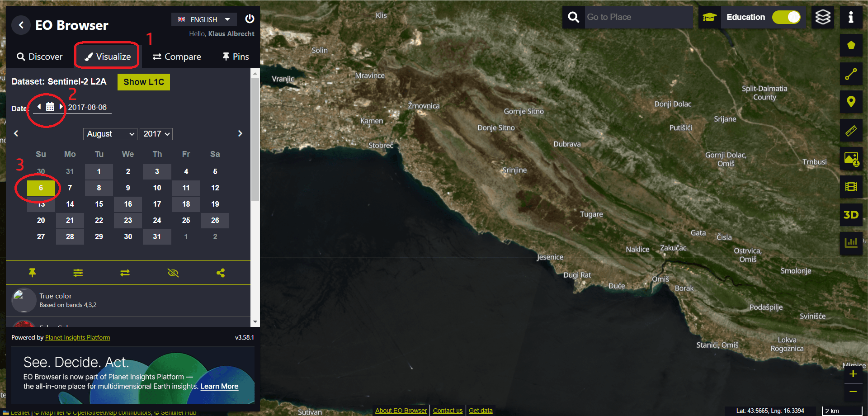Click the Go to Place search field

[x=638, y=17]
